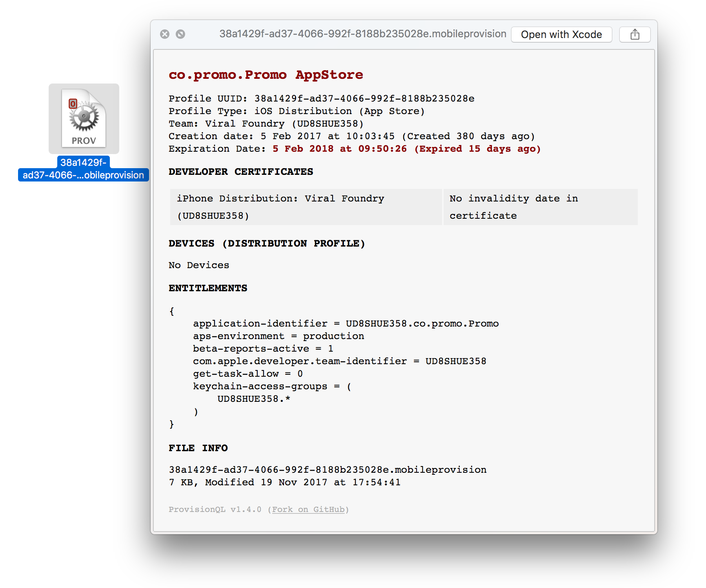Click the window title file name
Image resolution: width=706 pixels, height=588 pixels.
(363, 34)
